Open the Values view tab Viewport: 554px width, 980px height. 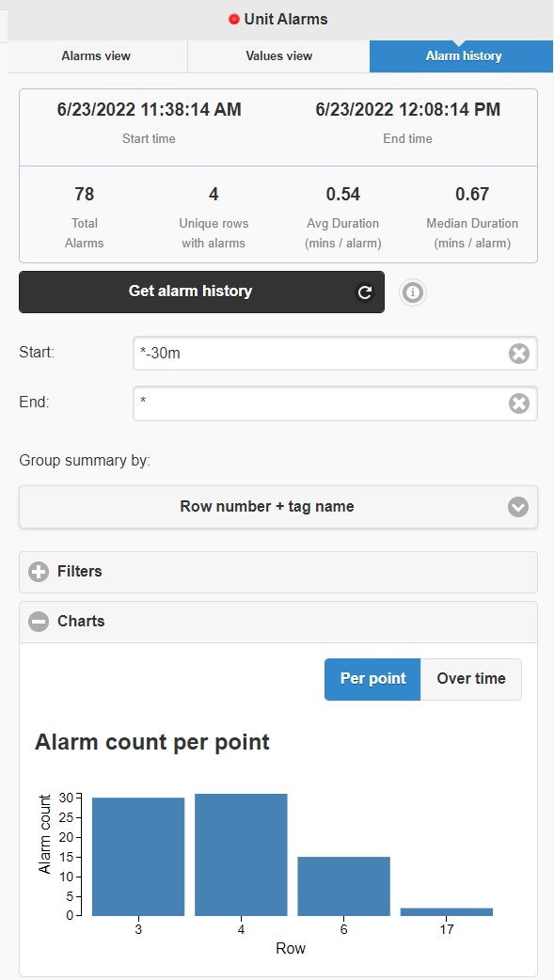278,56
